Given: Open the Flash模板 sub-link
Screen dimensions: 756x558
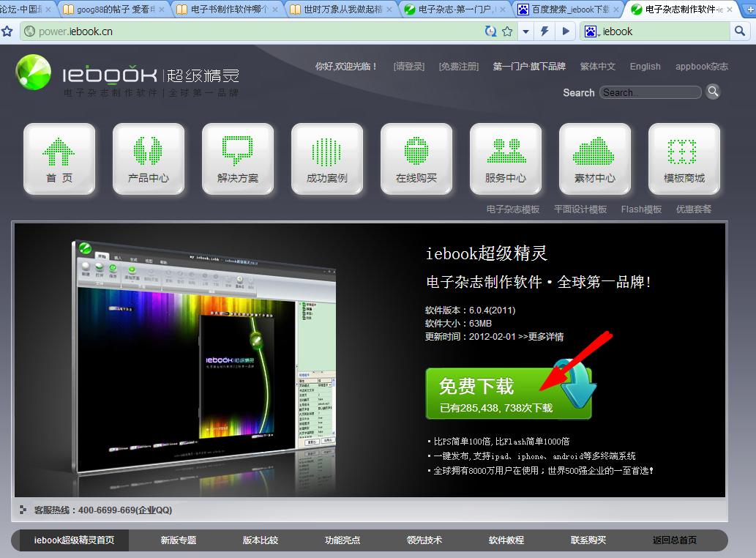Looking at the screenshot, I should [x=641, y=209].
